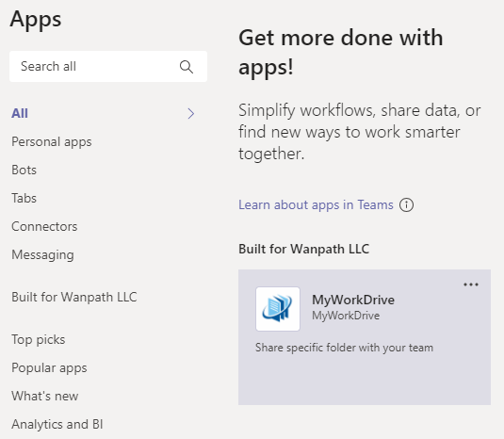Open the Personal apps category
The width and height of the screenshot is (504, 439).
tap(52, 141)
